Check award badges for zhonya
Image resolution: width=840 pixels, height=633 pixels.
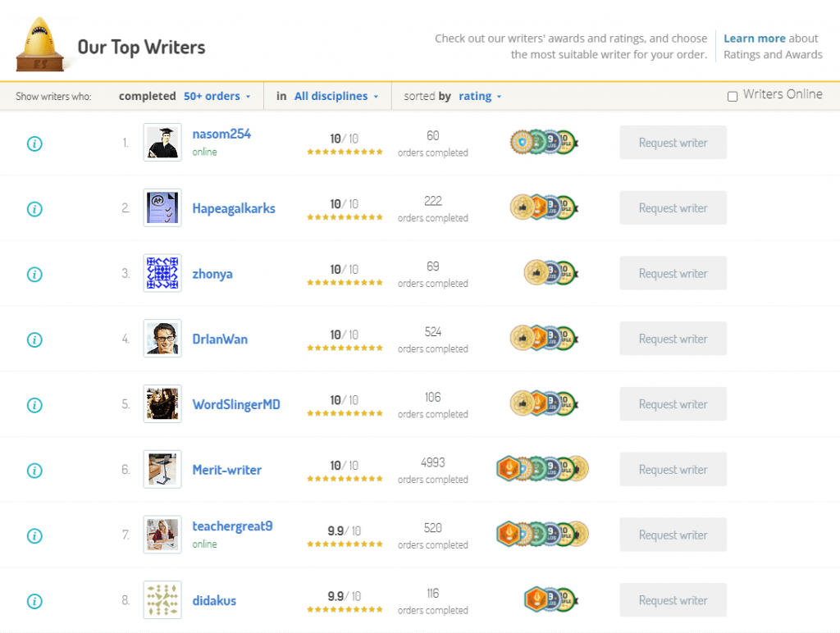click(x=550, y=273)
